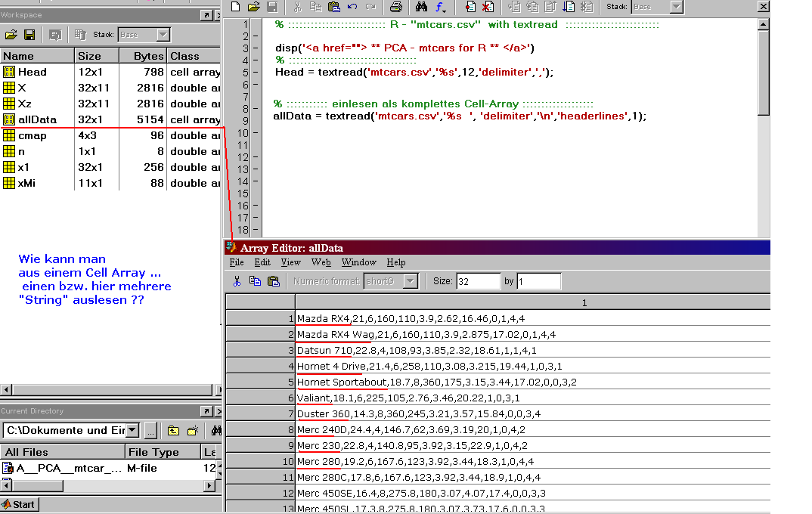Go up one directory level folder icon

tap(173, 430)
